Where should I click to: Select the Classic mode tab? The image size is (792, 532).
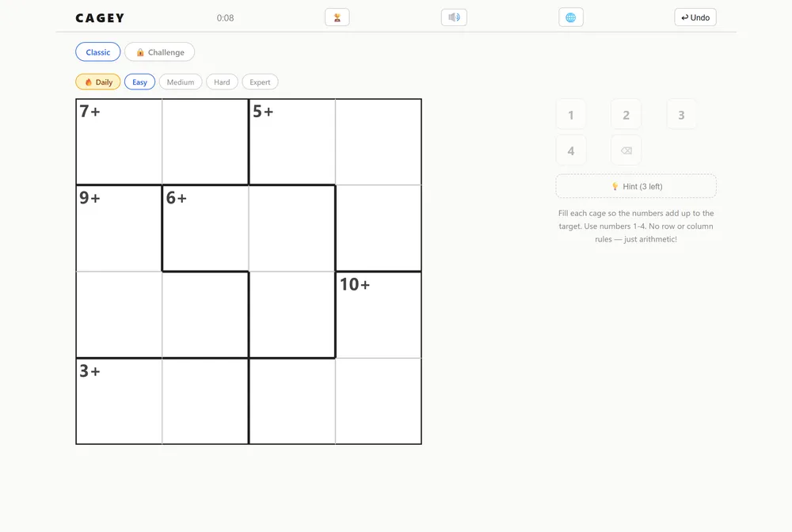pos(98,52)
